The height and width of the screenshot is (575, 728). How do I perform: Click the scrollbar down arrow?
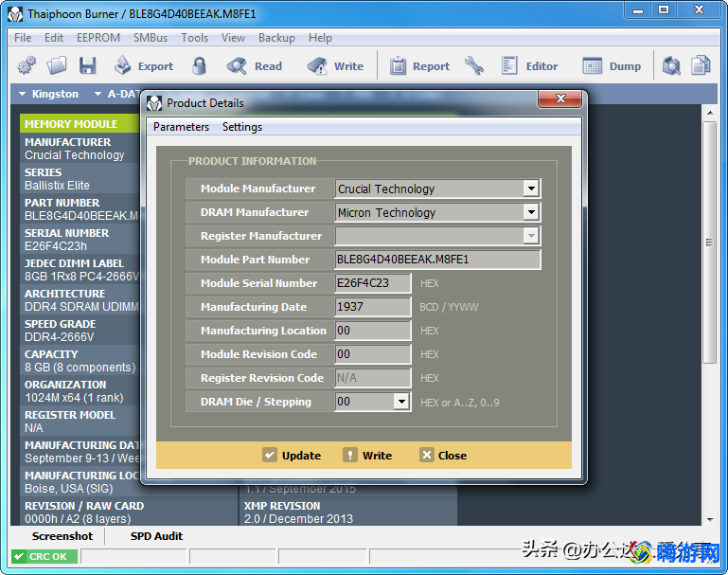[709, 520]
